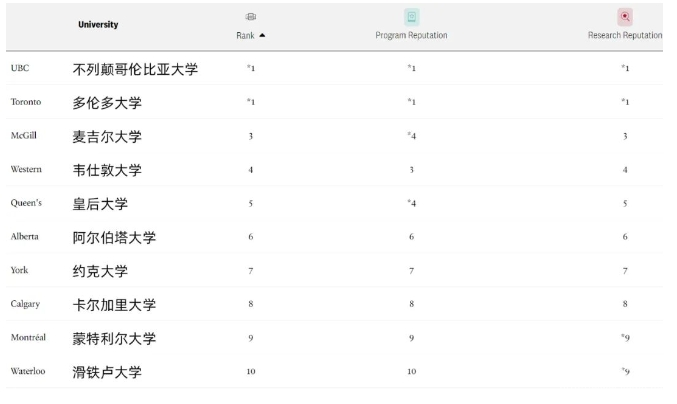
Task: Sort by Rank column label
Action: coord(245,35)
